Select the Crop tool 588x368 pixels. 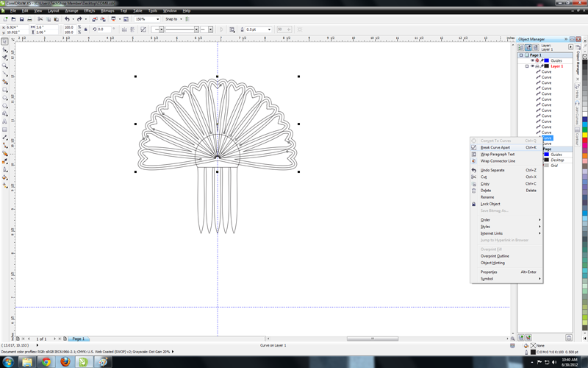coord(5,57)
